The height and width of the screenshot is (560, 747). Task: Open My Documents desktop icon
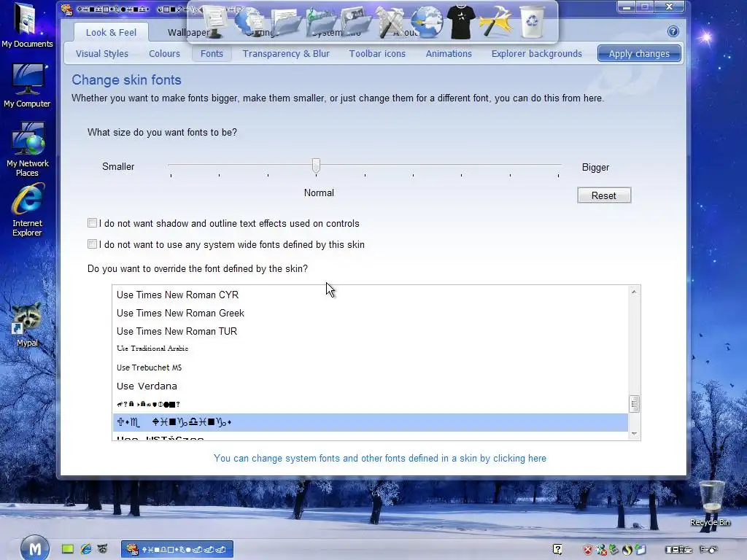(27, 25)
